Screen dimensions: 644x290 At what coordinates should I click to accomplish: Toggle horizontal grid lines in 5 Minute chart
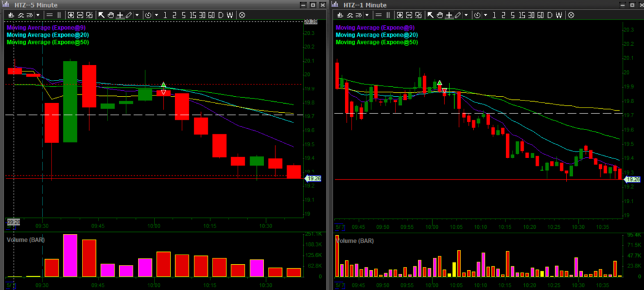point(48,14)
